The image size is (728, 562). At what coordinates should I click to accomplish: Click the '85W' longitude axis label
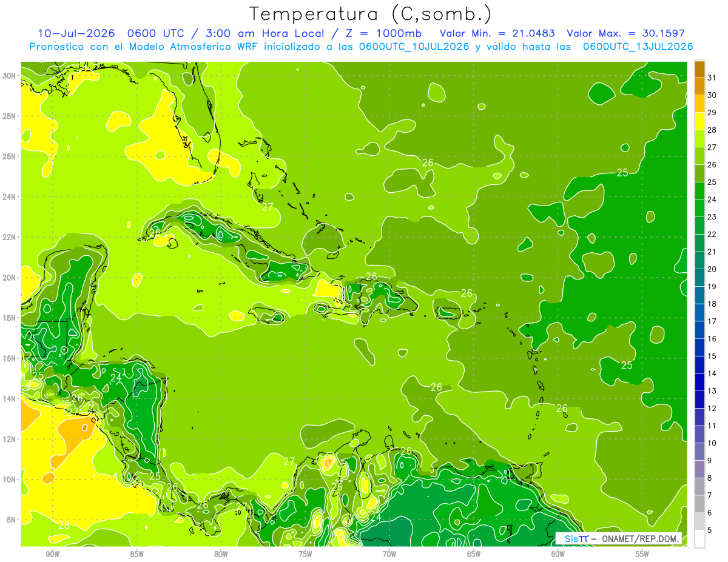[x=136, y=554]
